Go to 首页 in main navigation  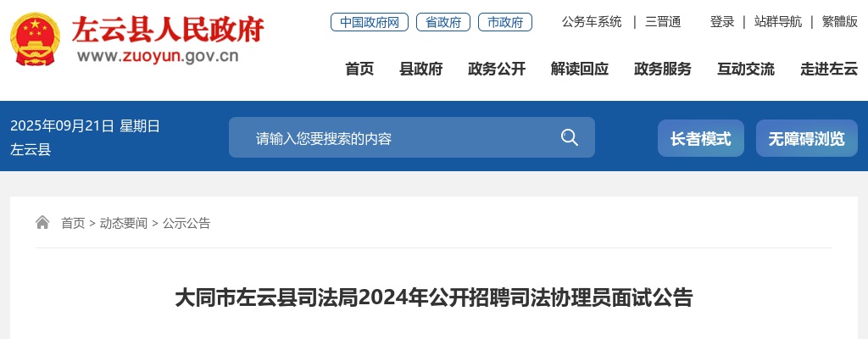click(x=359, y=69)
